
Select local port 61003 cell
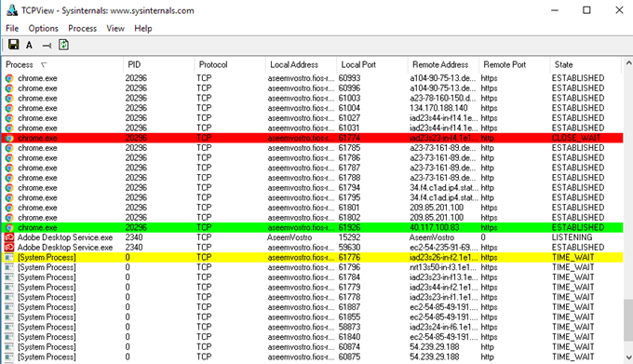click(350, 98)
